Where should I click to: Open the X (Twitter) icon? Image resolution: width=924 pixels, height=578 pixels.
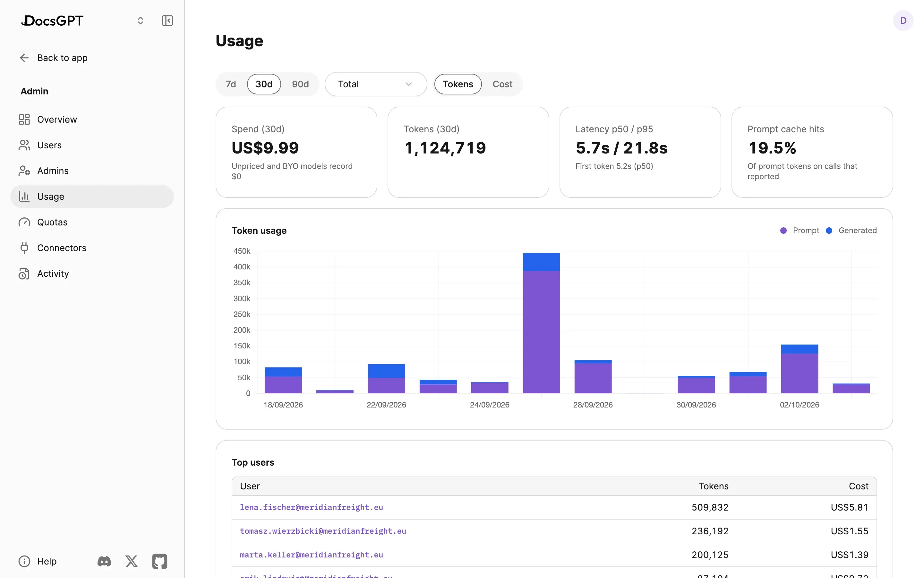(x=132, y=561)
